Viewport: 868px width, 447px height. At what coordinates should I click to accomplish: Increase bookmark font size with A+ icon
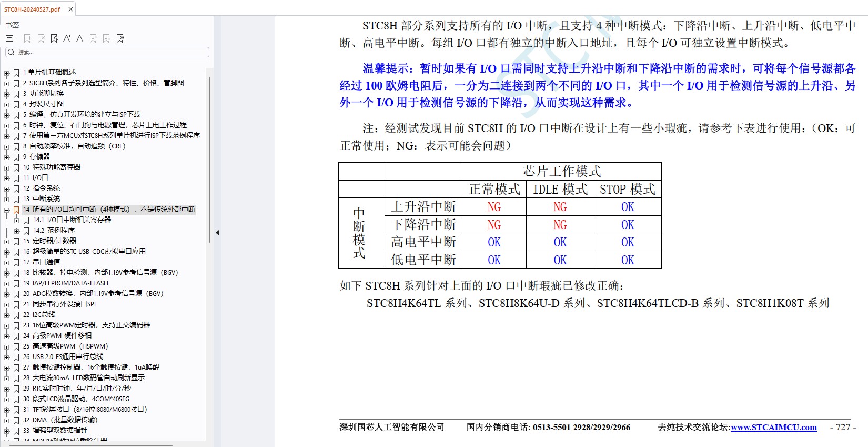[x=67, y=38]
